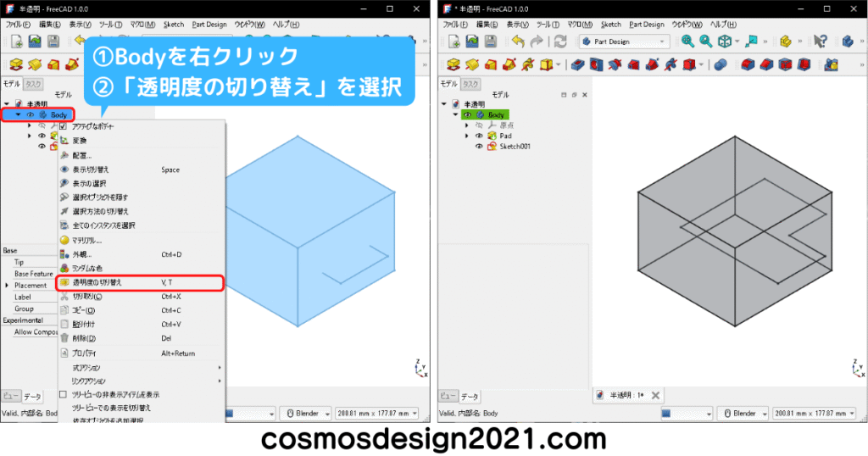
Task: Expand Pad node arrow in right tree
Action: coord(467,136)
